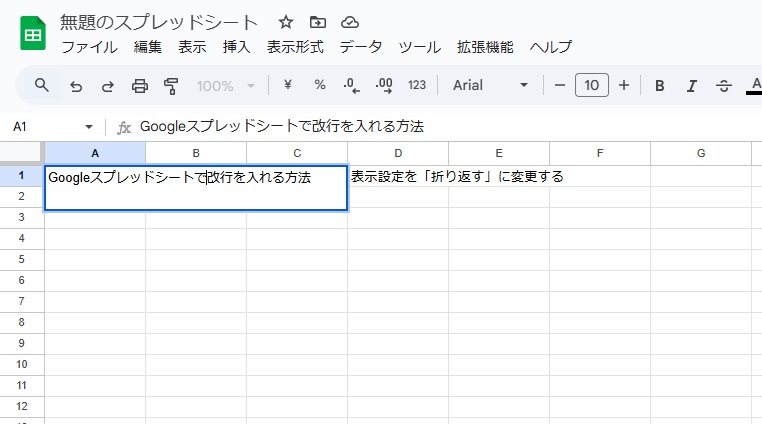Open the 123 number format menu
The width and height of the screenshot is (762, 424).
[416, 85]
